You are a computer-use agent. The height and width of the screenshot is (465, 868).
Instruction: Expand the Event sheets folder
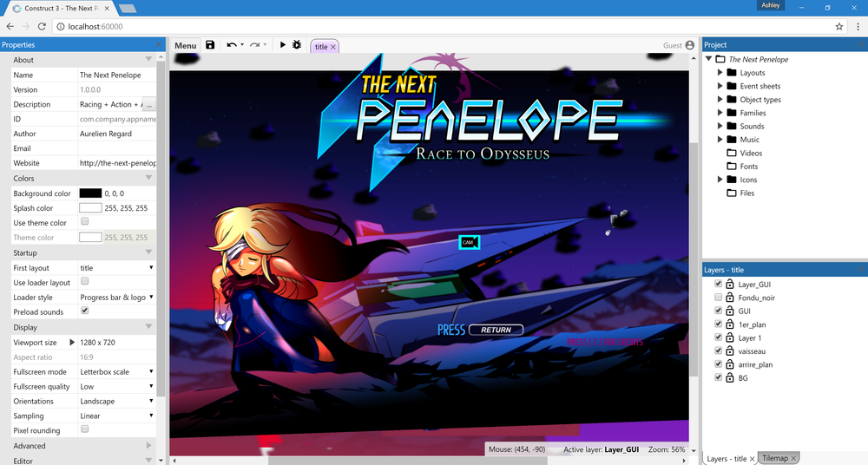[720, 86]
